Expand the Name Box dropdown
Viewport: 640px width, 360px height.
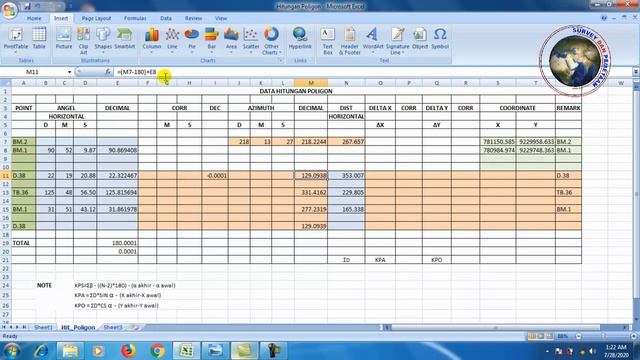(x=69, y=72)
